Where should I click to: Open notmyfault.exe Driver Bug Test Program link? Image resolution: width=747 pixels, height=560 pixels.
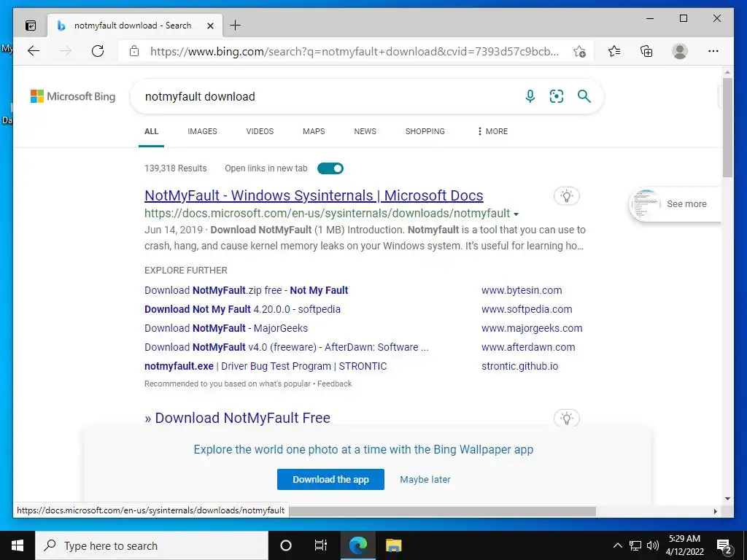266,367
